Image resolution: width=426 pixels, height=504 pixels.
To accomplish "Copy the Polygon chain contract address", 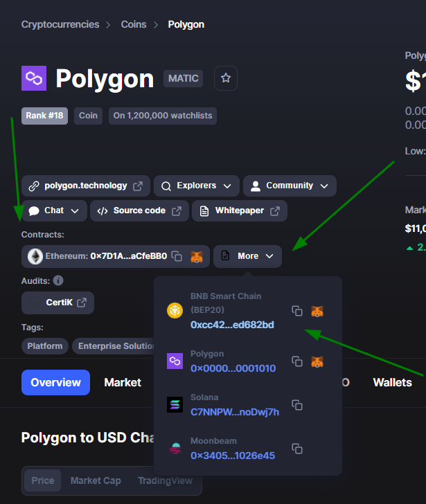I will [x=297, y=361].
